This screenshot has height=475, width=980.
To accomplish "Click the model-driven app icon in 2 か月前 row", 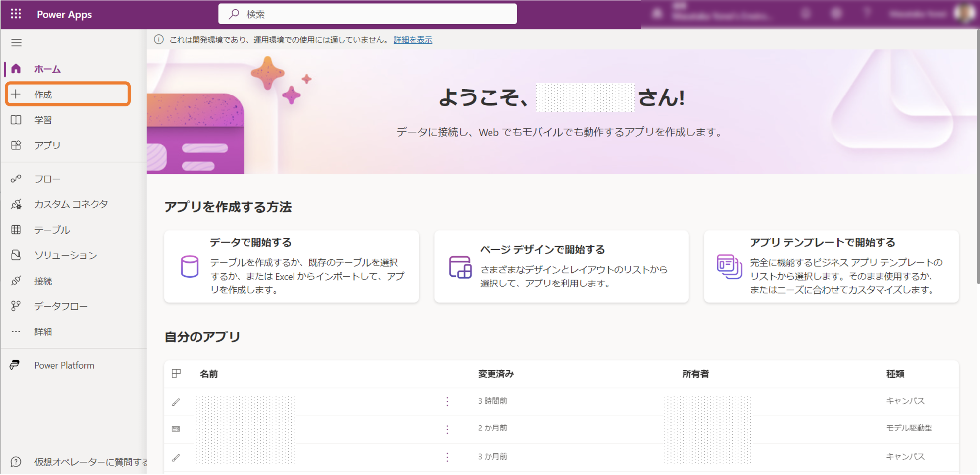I will pos(176,429).
